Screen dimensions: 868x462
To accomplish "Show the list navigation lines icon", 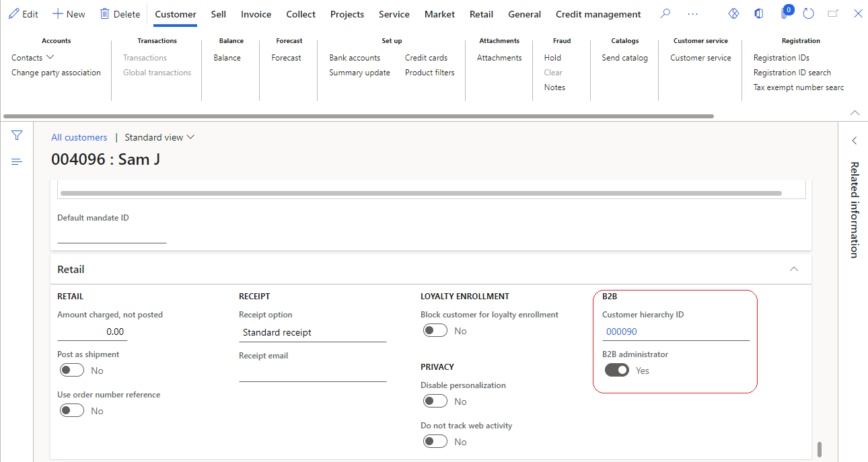I will point(17,161).
